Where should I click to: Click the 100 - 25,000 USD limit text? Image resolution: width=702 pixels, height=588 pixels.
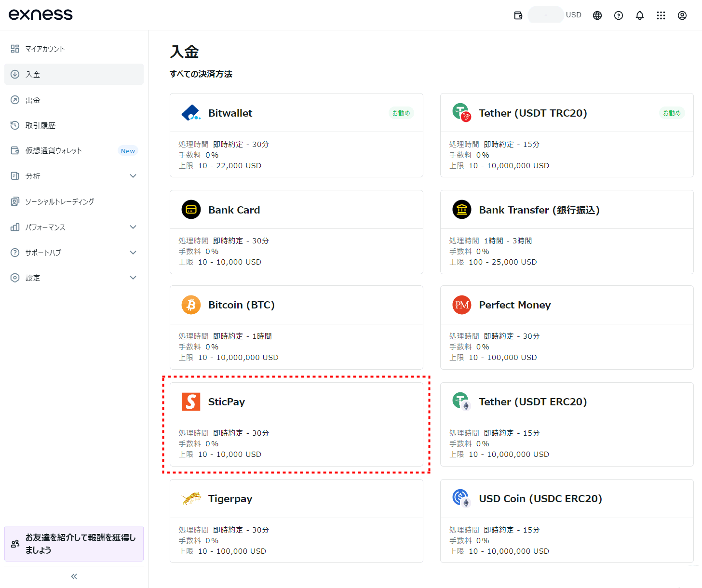[502, 262]
